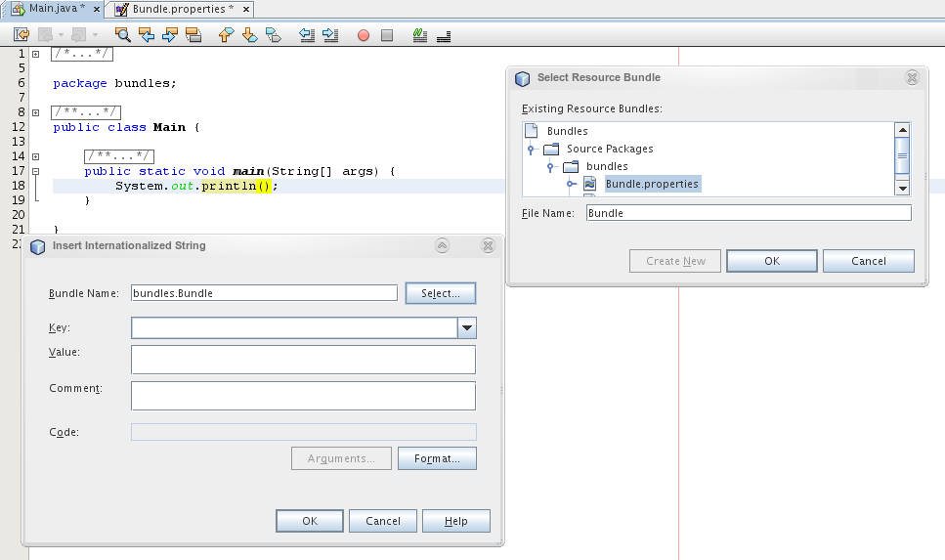This screenshot has height=560, width=945.
Task: Click the Find Selection magnifier icon
Action: tap(122, 35)
